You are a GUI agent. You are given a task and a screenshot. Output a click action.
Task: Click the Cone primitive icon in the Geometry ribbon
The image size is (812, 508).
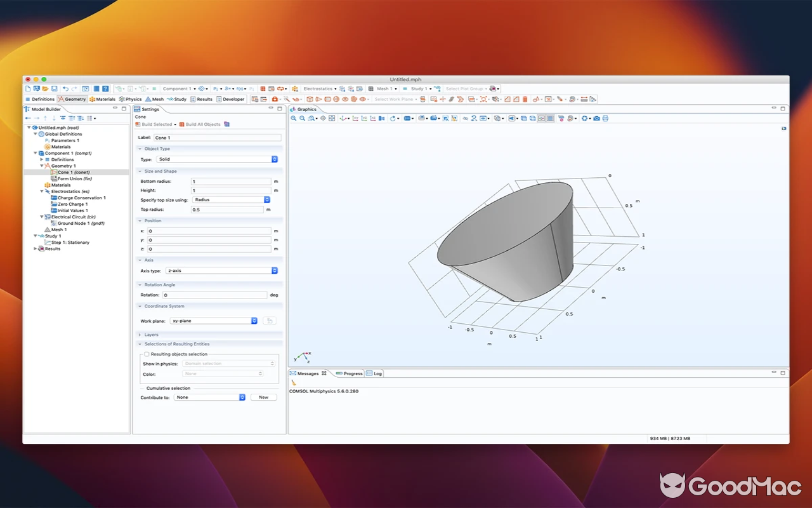(319, 100)
